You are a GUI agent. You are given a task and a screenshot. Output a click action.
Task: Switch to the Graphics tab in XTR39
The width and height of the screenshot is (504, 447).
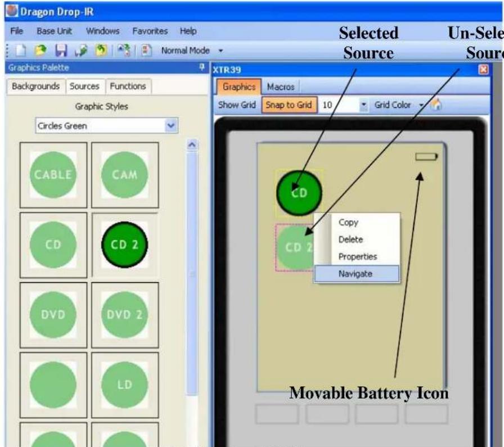pos(239,87)
